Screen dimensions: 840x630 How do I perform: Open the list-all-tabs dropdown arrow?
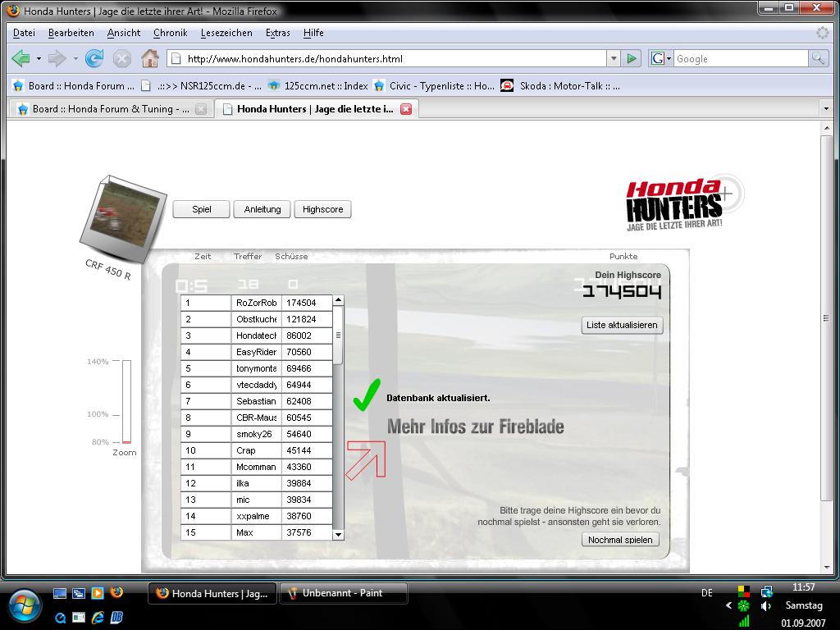pos(826,109)
